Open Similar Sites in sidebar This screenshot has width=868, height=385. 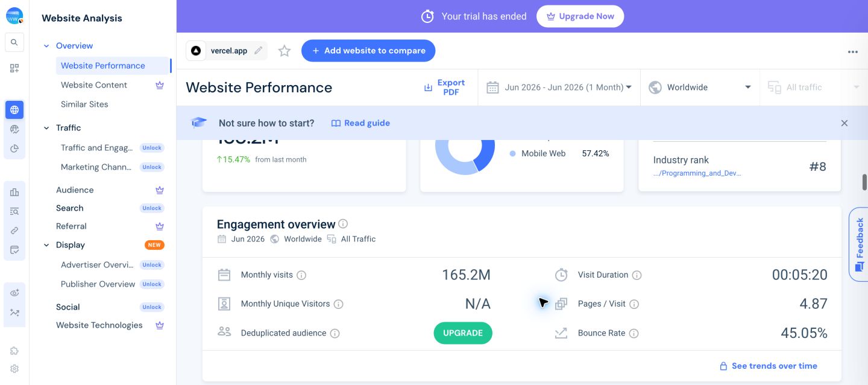click(84, 104)
